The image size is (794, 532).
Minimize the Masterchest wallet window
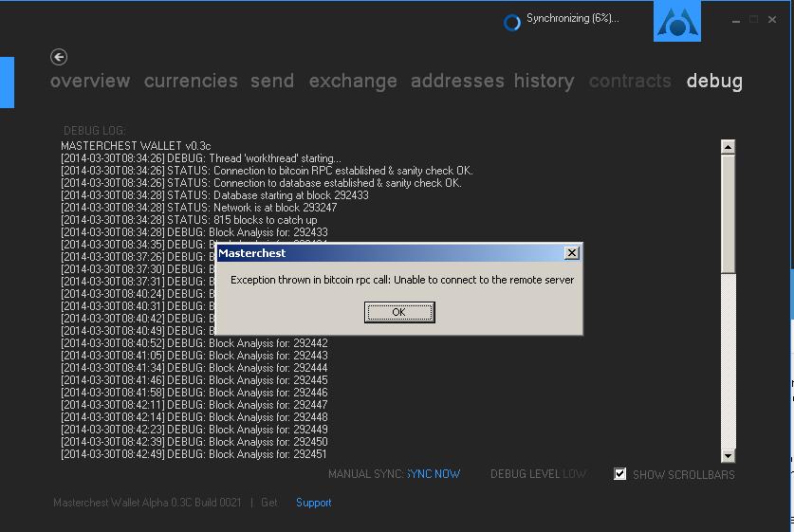click(736, 20)
